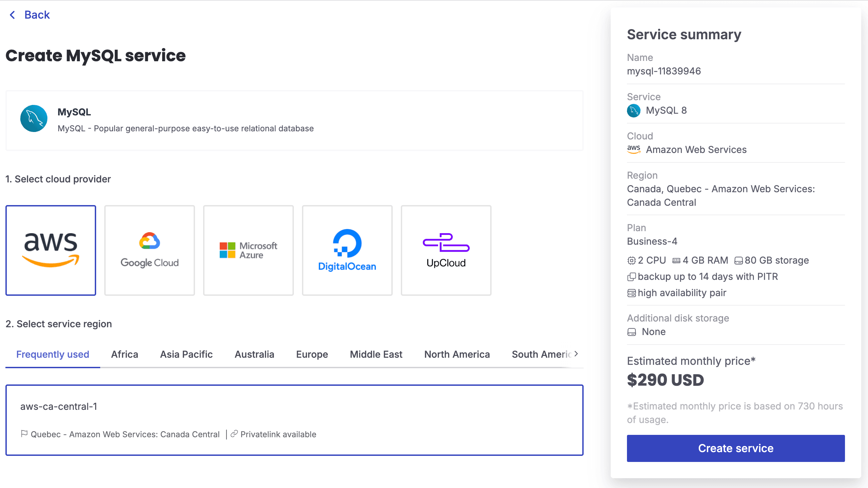Click the Canada, Quebec region text in summary
The image size is (868, 488).
(x=721, y=196)
